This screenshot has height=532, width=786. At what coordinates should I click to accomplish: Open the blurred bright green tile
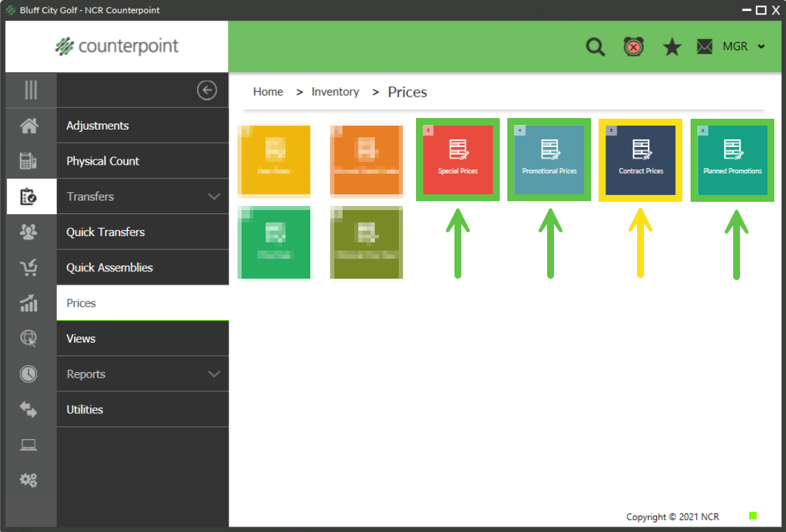274,243
